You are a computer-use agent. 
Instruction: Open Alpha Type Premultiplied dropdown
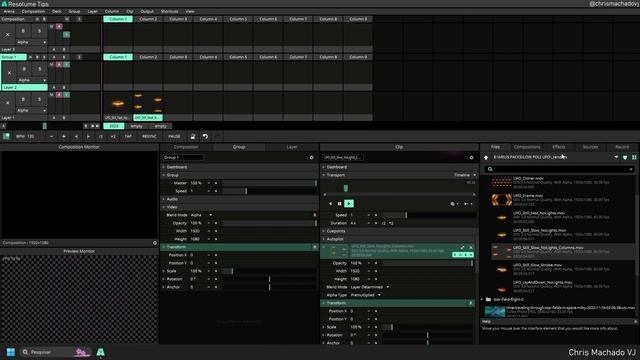coord(366,295)
